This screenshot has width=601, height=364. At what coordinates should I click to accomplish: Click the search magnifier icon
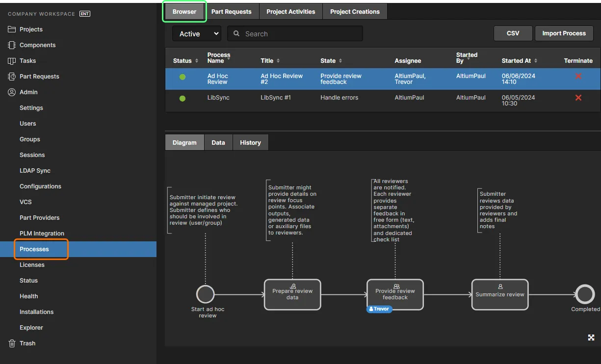click(236, 34)
